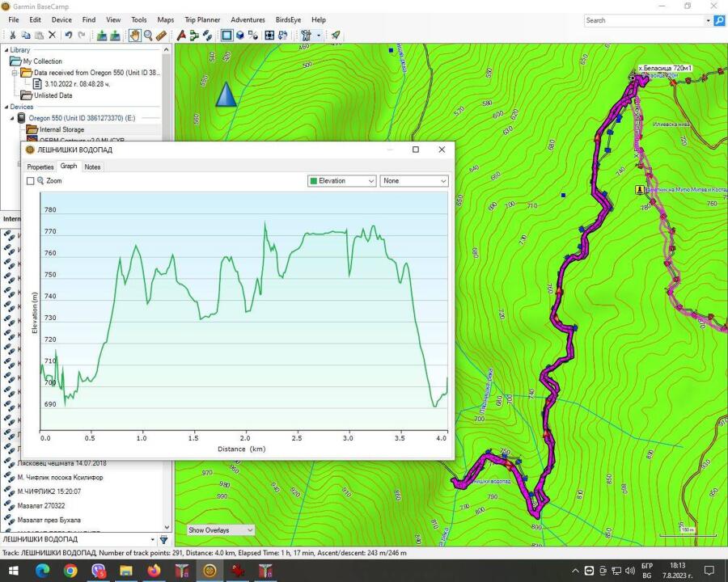Viewport: 728px width, 582px height.
Task: Click the Undo arrow icon
Action: [69, 36]
